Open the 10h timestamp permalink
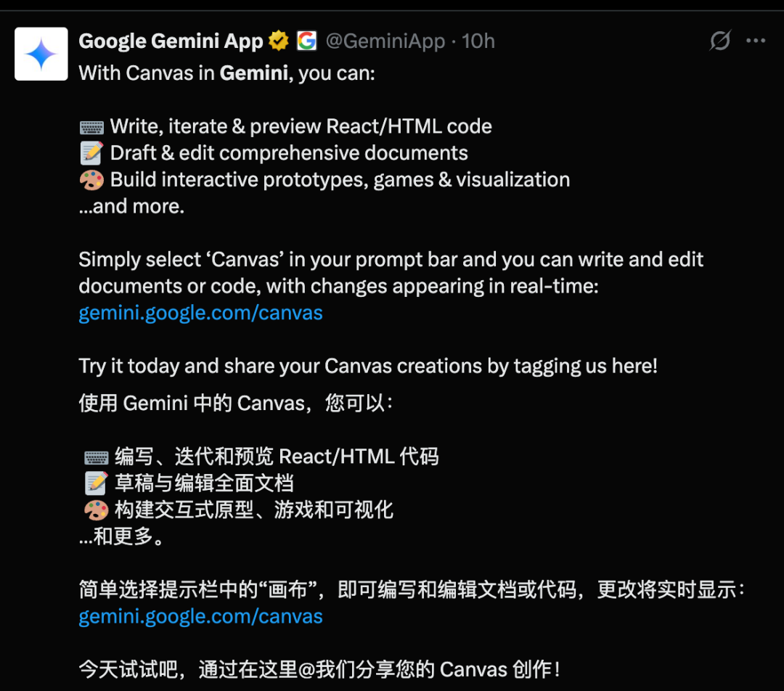This screenshot has width=784, height=691. click(x=478, y=41)
